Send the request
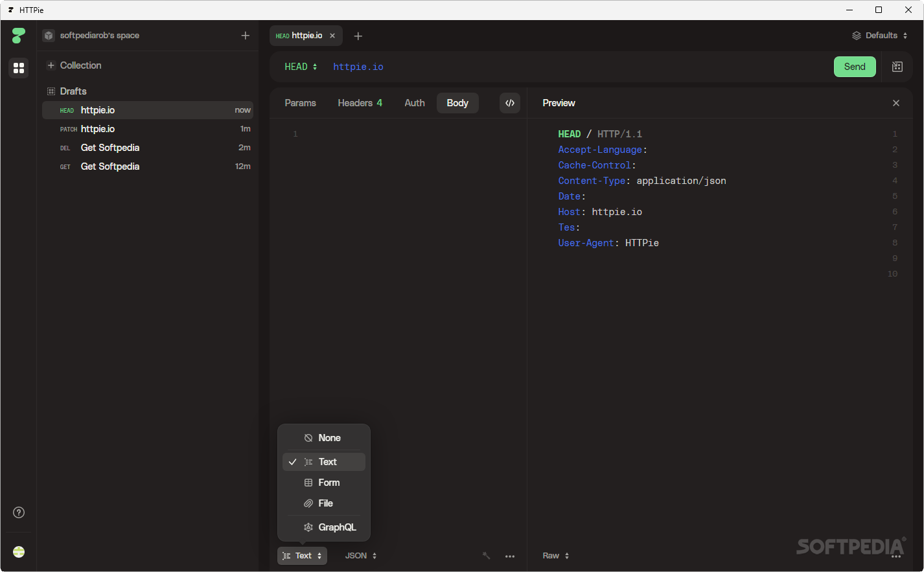Image resolution: width=924 pixels, height=572 pixels. point(855,67)
